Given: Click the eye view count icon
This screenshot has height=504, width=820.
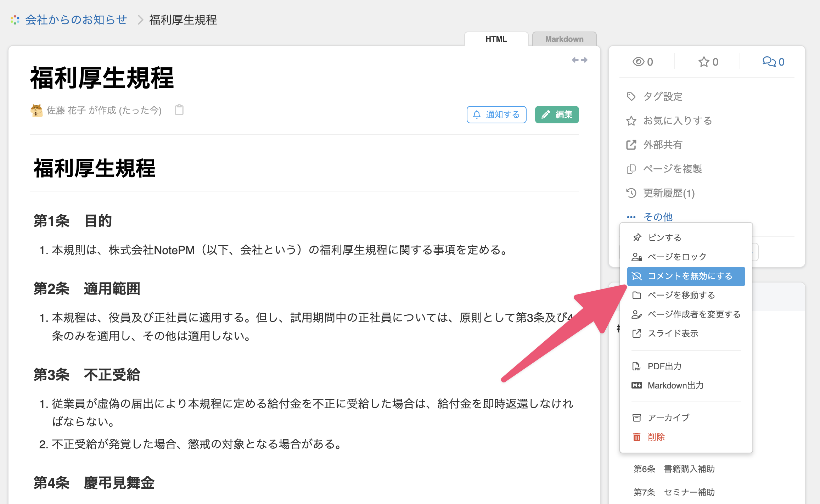Looking at the screenshot, I should tap(638, 62).
